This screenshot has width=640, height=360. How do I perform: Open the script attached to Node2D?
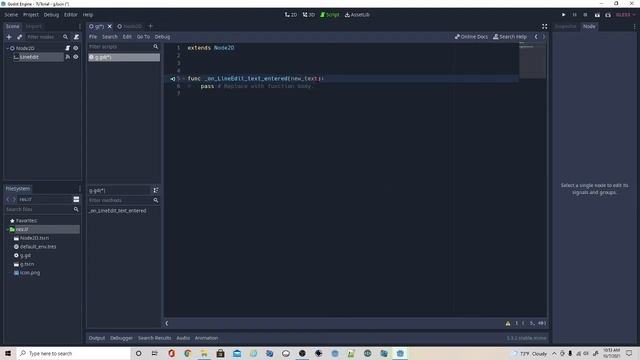68,48
